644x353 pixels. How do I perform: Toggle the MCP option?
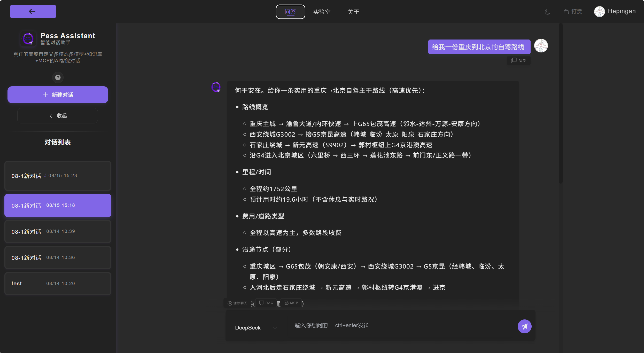point(291,303)
